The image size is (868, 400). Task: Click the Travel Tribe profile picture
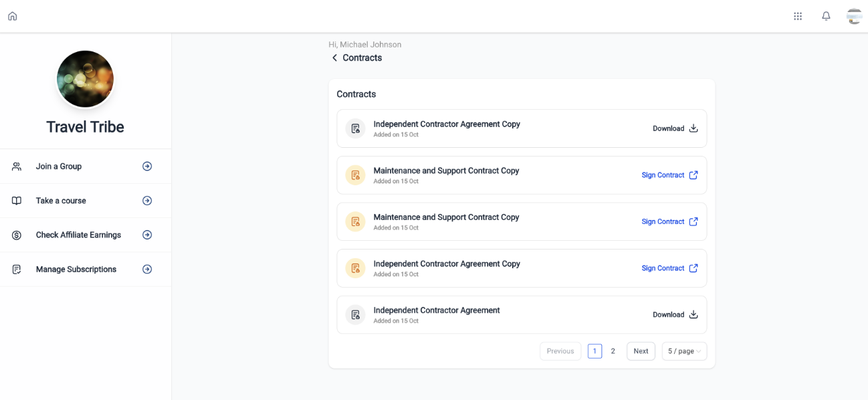(85, 79)
